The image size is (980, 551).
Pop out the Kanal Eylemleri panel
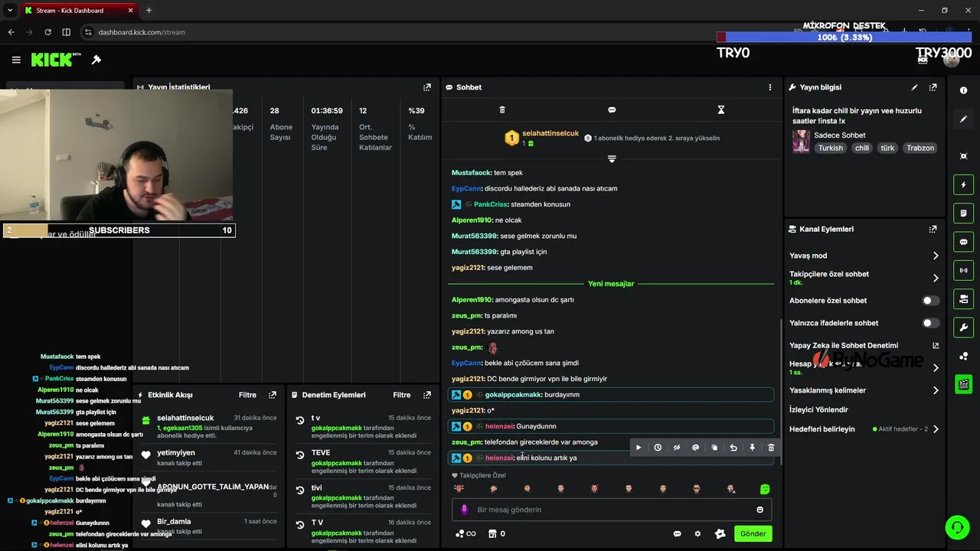pos(933,229)
